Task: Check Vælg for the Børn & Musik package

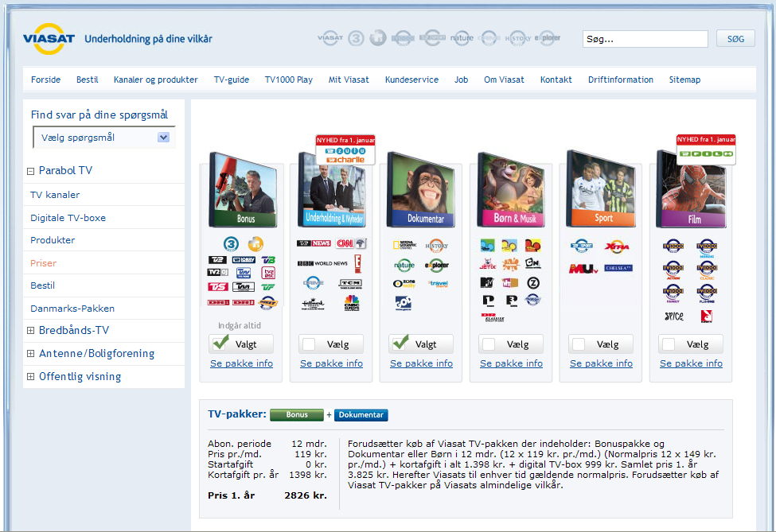Action: tap(489, 344)
